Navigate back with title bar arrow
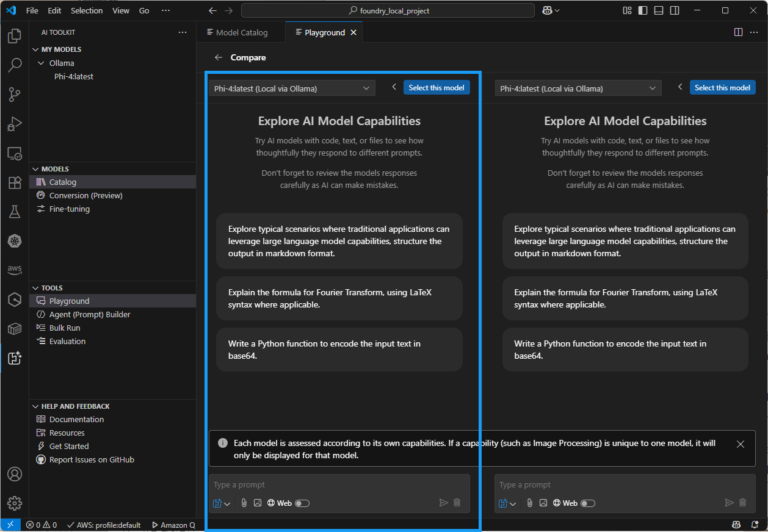 point(212,10)
